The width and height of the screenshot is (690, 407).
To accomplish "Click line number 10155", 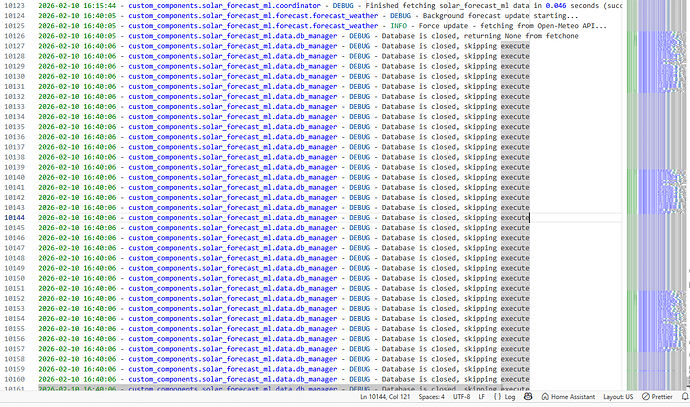I will 15,329.
